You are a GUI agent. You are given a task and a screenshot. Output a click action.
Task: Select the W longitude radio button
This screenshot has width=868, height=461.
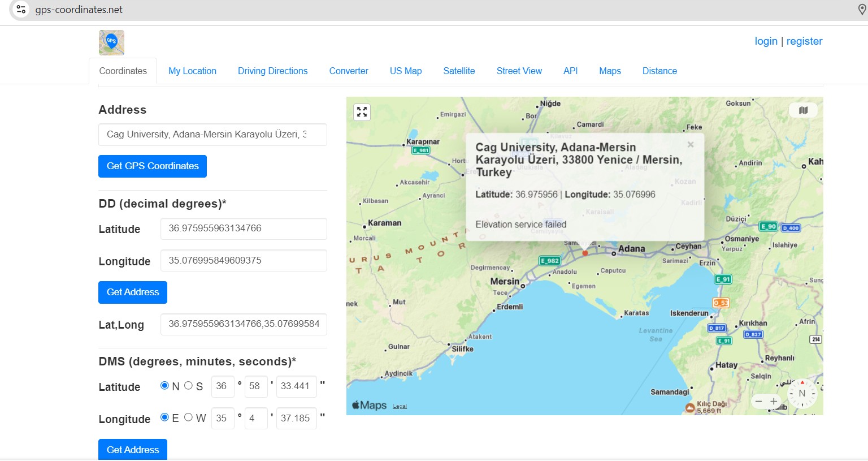[x=188, y=417]
